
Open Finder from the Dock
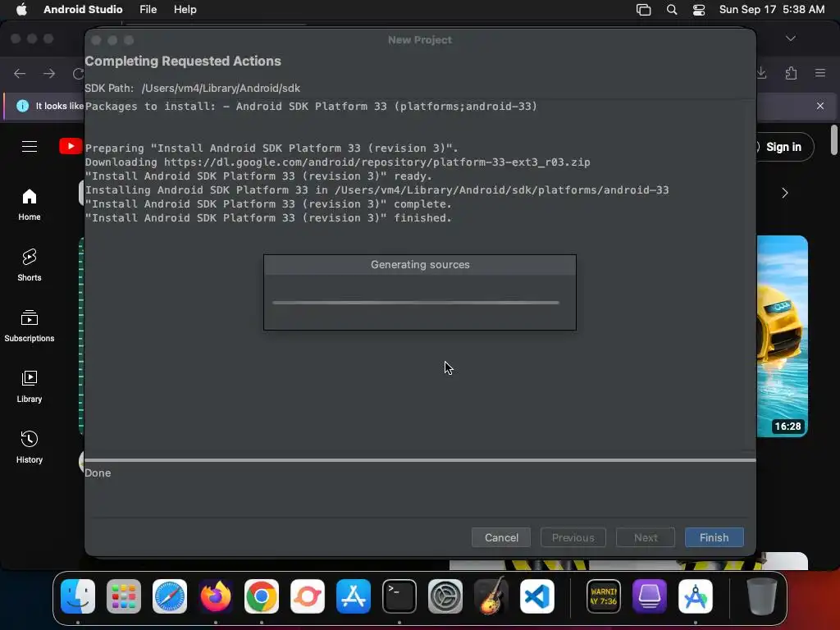(x=78, y=596)
